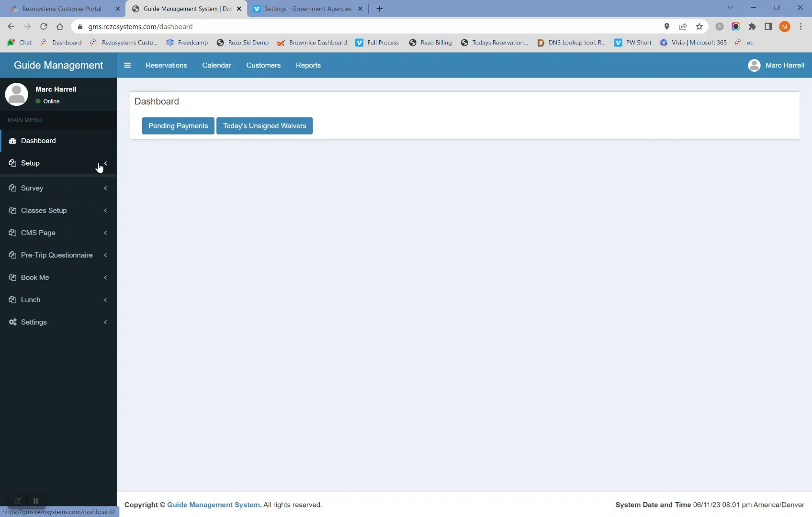The width and height of the screenshot is (812, 517).
Task: Click the Settings gear in sidebar
Action: pos(12,322)
